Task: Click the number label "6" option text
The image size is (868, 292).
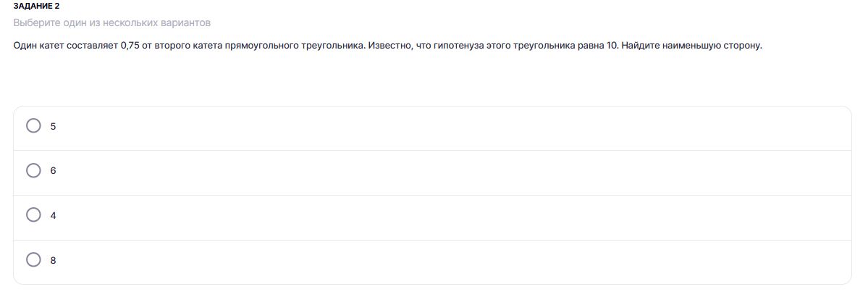Action: coord(53,171)
